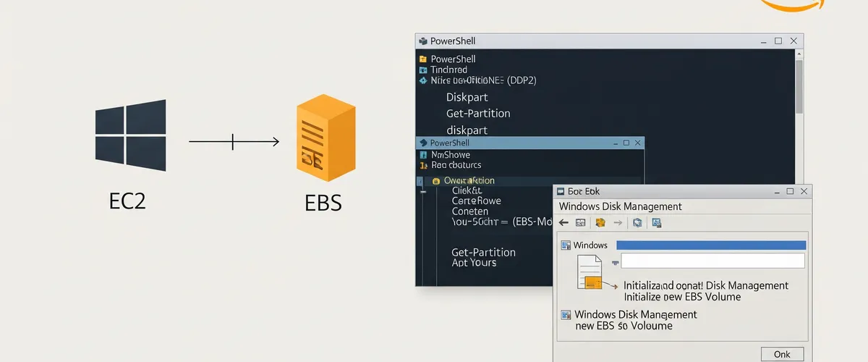Click the EC2 label
Screen dimensions: 868x362
click(x=127, y=201)
